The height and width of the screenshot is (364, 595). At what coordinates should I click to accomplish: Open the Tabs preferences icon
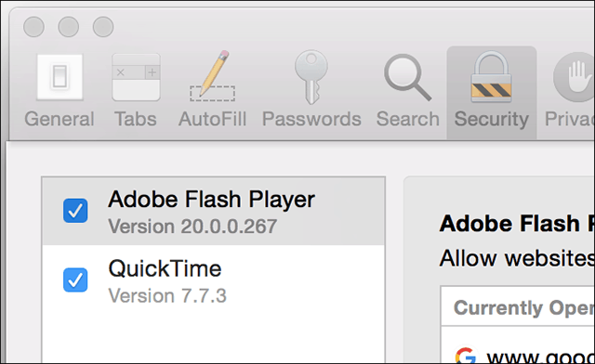tap(136, 77)
